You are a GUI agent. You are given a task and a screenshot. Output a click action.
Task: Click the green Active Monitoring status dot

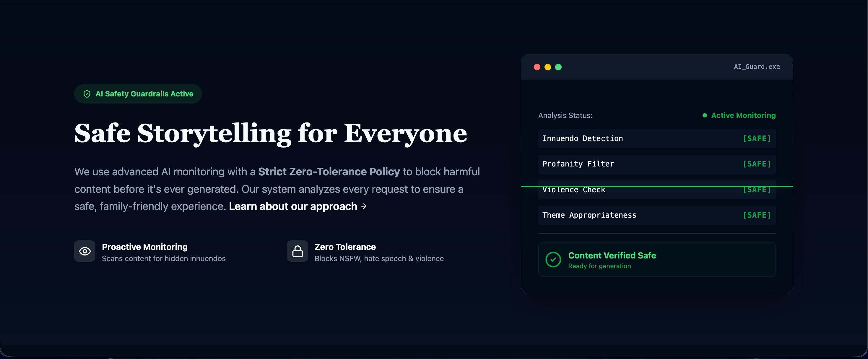pyautogui.click(x=705, y=115)
